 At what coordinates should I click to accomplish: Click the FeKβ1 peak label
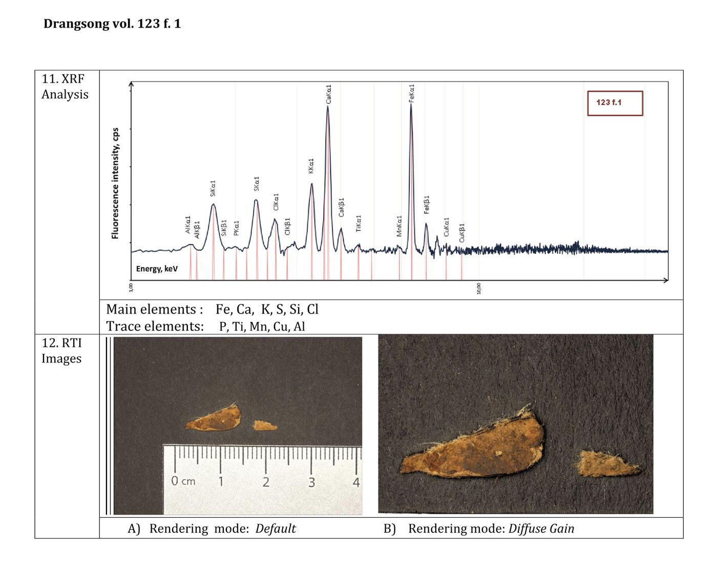(427, 204)
